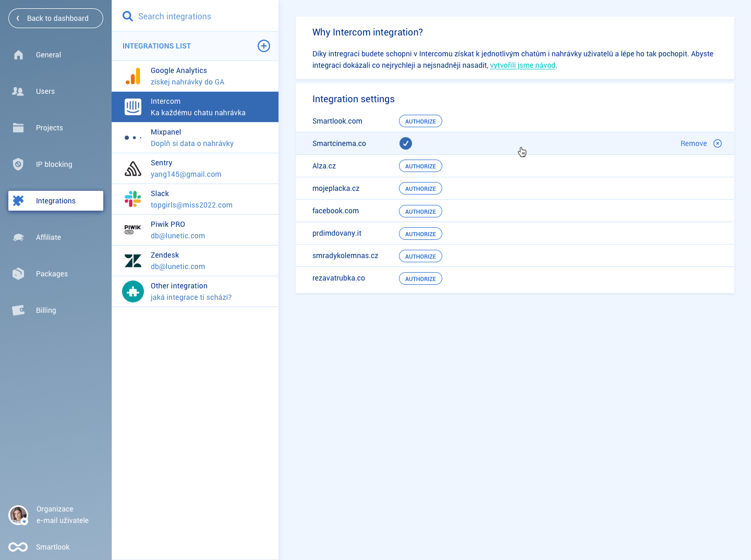Click the Users people icon
The height and width of the screenshot is (560, 751).
(18, 91)
